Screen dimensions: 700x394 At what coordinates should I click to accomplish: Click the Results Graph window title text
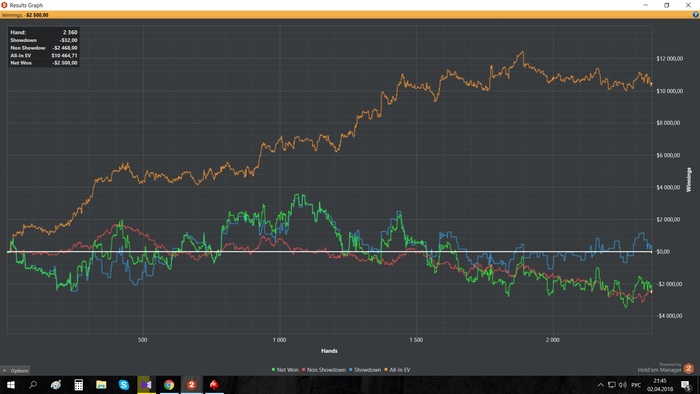coord(26,5)
